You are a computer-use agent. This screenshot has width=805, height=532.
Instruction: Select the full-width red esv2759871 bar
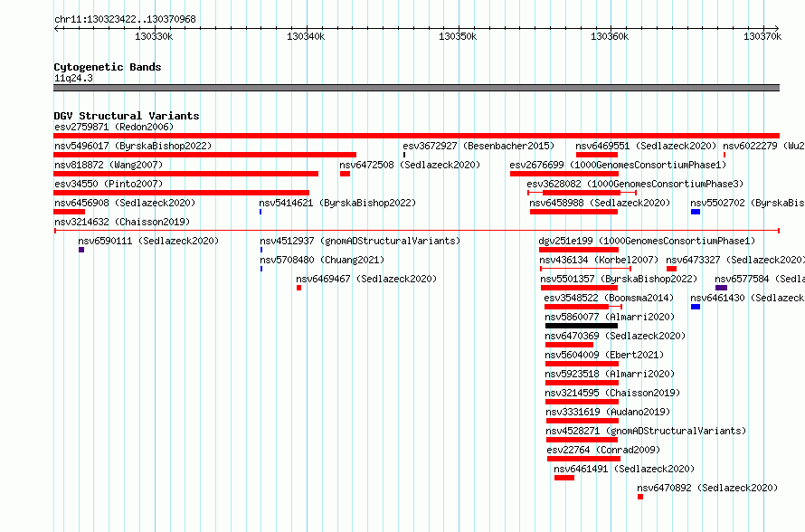(x=416, y=136)
